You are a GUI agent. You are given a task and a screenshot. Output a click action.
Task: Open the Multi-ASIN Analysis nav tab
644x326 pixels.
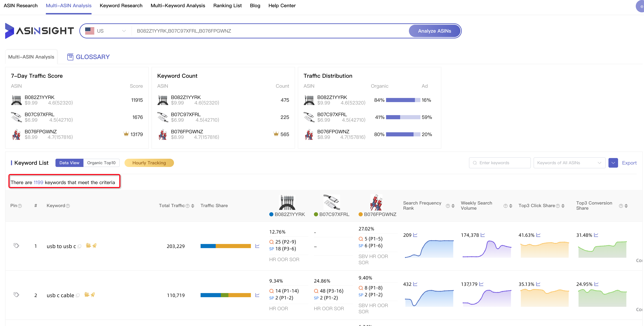(x=69, y=5)
